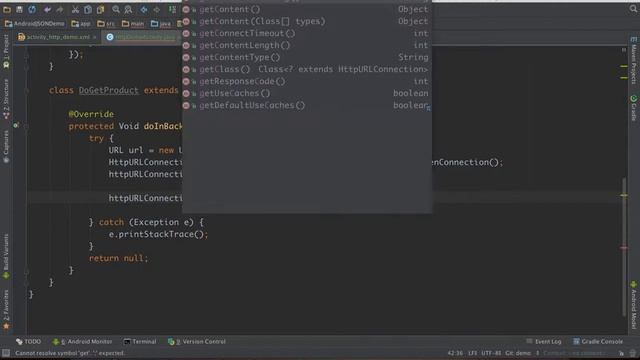The height and width of the screenshot is (360, 640).
Task: Click the UTF-8 encoding status entry
Action: 491,353
